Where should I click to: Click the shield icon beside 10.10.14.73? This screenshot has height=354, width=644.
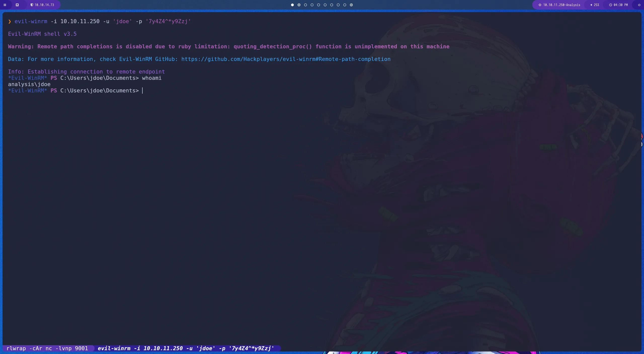(32, 5)
